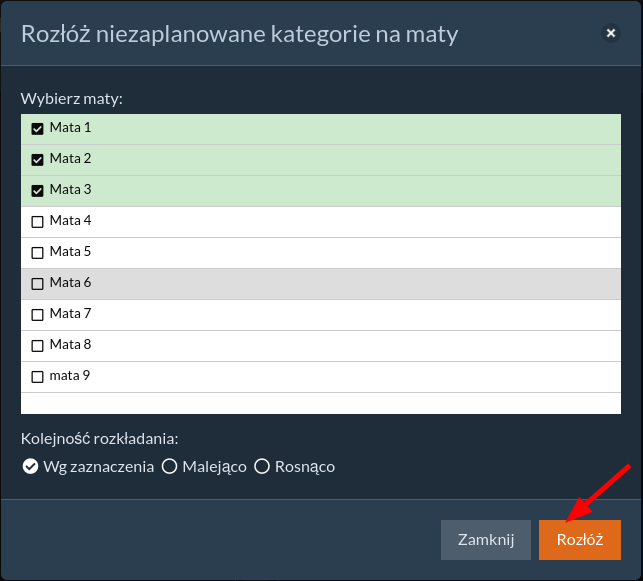The image size is (643, 581).
Task: Click the Zamknij button
Action: tap(485, 540)
